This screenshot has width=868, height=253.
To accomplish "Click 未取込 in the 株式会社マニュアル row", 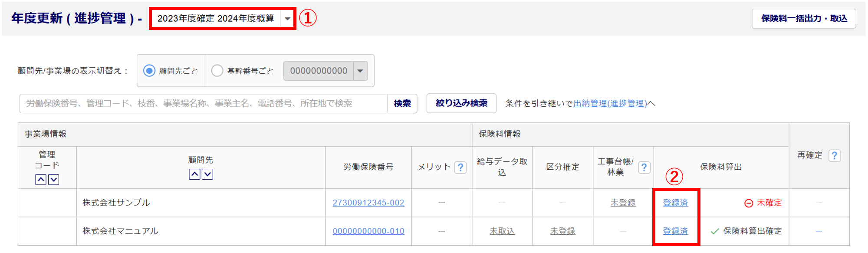I will (x=502, y=231).
